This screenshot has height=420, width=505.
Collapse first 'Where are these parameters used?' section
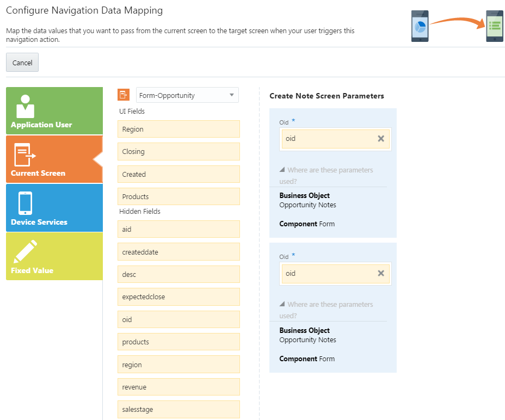point(282,170)
